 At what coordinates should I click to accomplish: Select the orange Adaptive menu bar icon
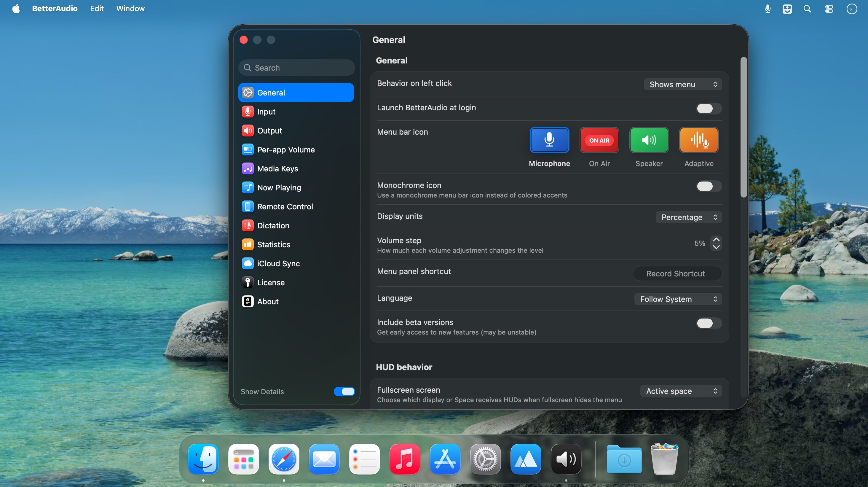tap(699, 140)
